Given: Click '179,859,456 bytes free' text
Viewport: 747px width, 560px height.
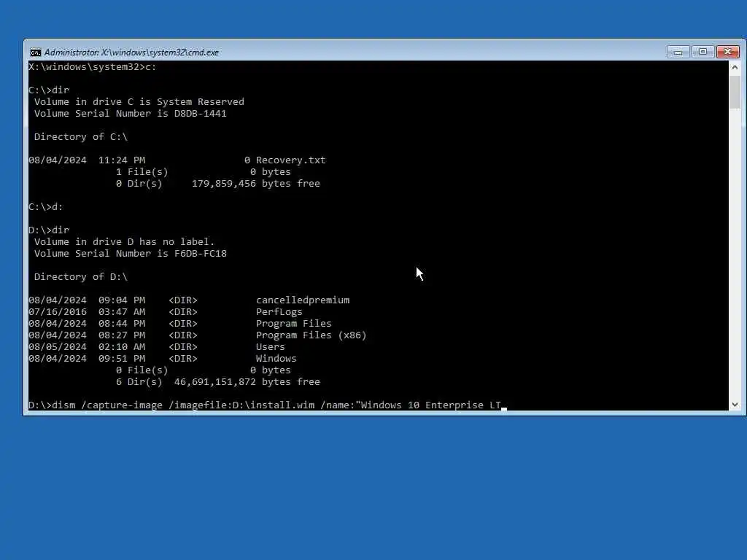Looking at the screenshot, I should pyautogui.click(x=256, y=183).
